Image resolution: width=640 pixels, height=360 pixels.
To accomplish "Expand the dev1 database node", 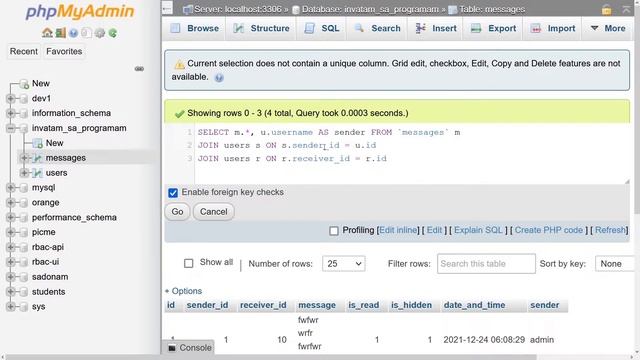I will (x=11, y=98).
